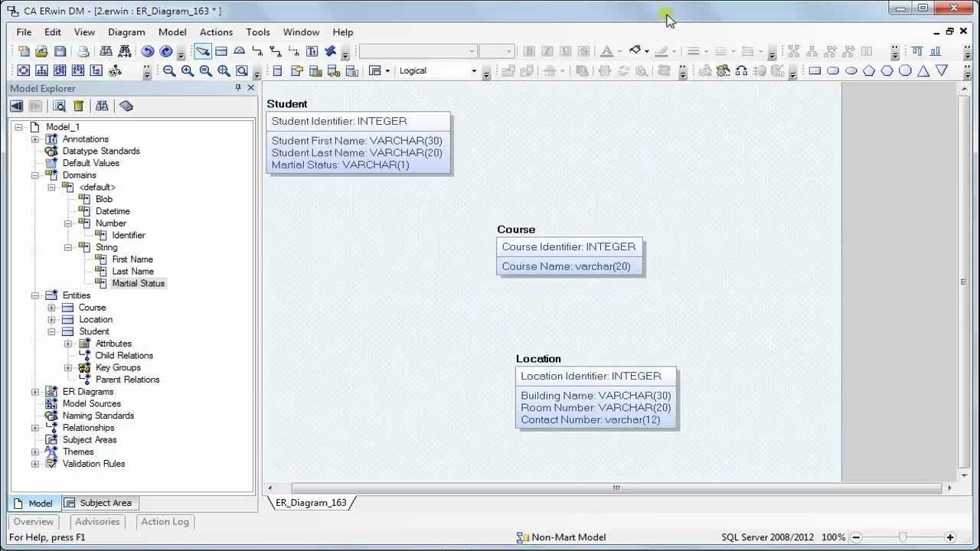This screenshot has width=980, height=551.
Task: Click the zoom plus button in status bar
Action: [950, 537]
